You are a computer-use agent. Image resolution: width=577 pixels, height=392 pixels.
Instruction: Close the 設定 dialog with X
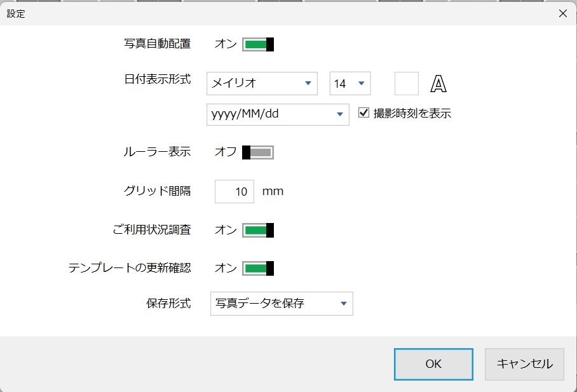(x=562, y=13)
